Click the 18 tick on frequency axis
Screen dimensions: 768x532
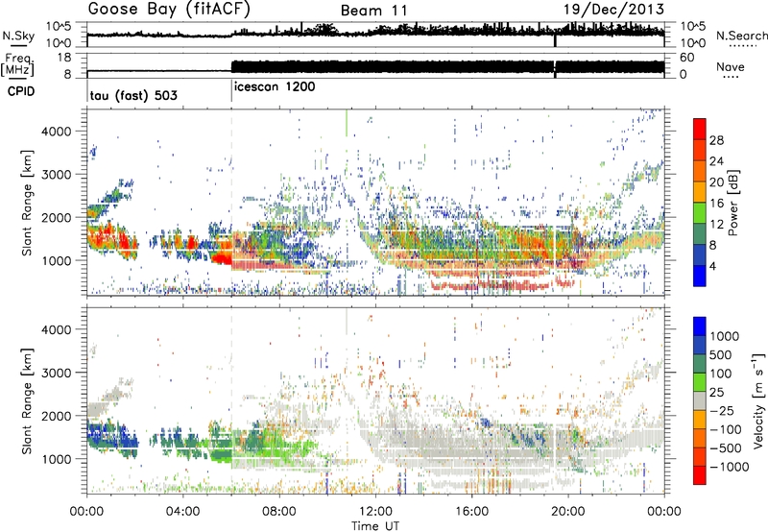tap(64, 58)
